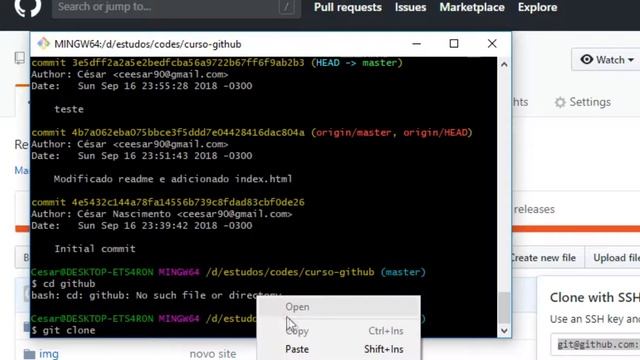Select Paste in the context menu
This screenshot has height=360, width=640.
click(x=339, y=349)
